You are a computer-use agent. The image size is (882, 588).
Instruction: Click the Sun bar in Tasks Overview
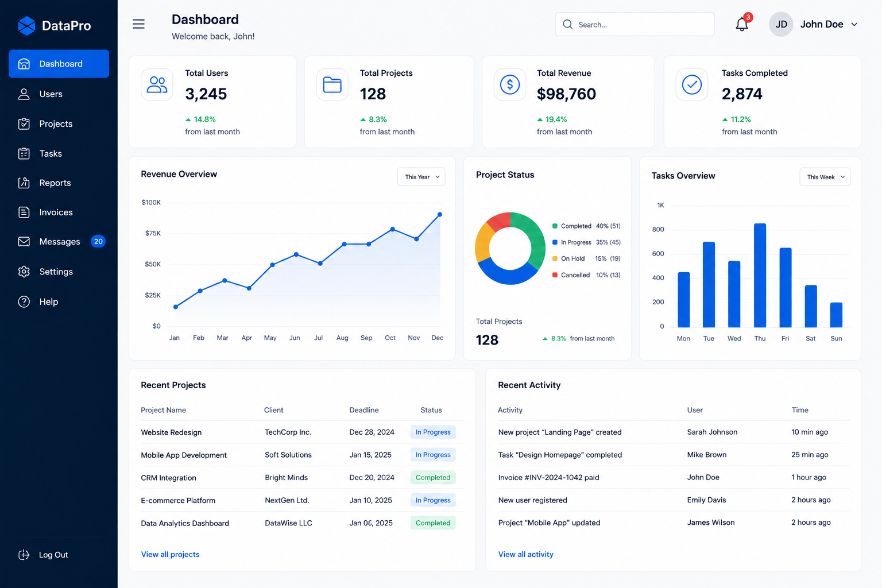tap(836, 315)
